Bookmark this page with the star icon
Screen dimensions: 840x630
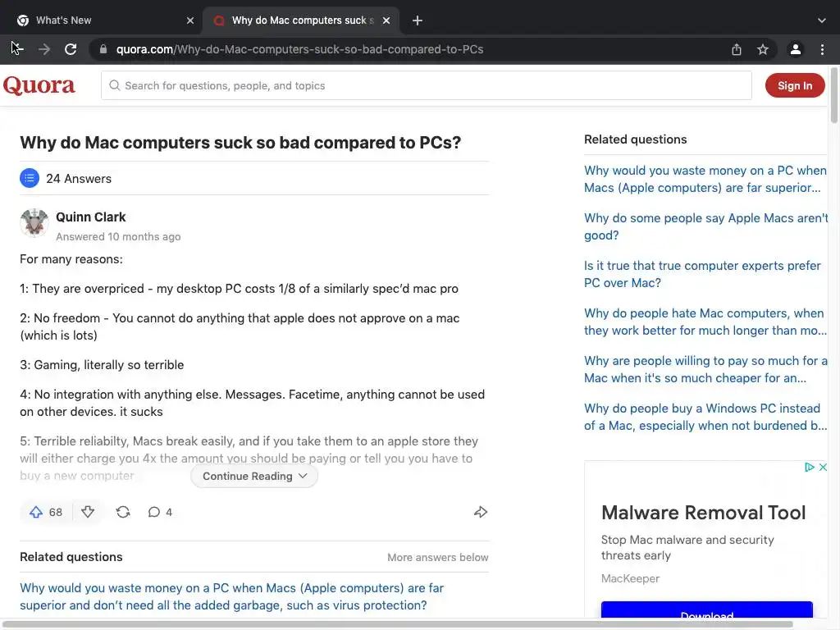(x=763, y=49)
